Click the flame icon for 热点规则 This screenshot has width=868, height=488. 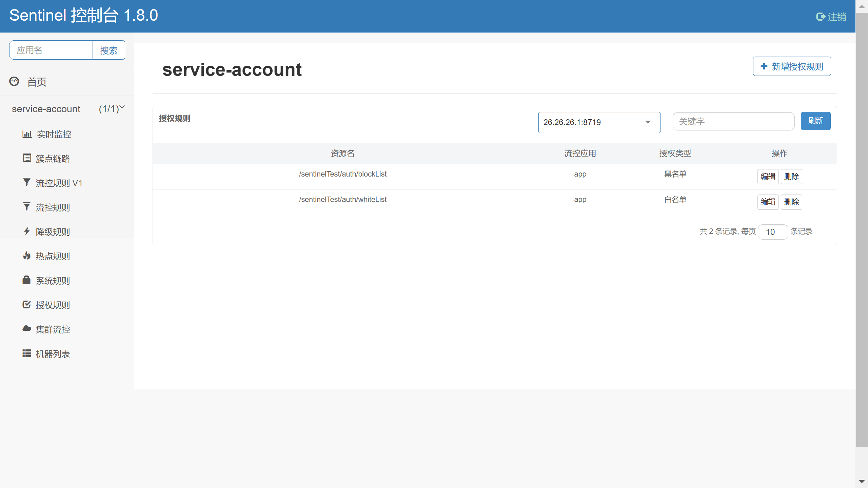click(27, 256)
